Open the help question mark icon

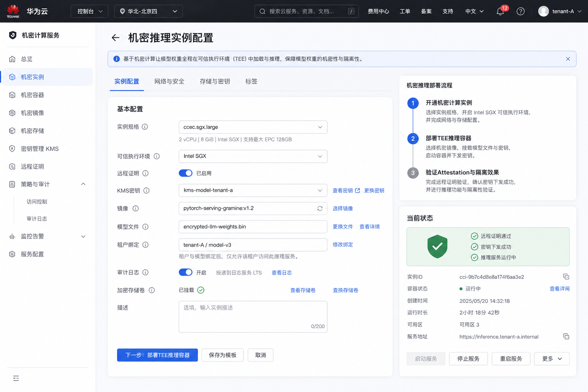(521, 11)
